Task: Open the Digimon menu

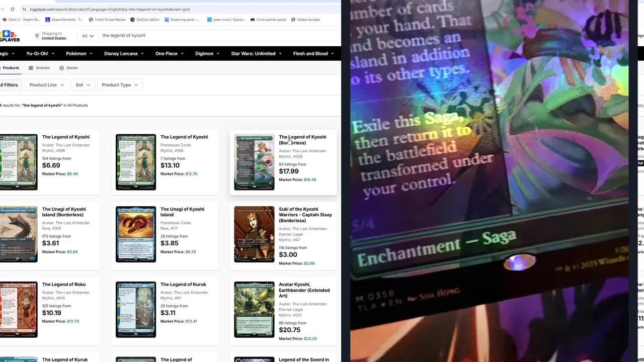Action: point(207,53)
